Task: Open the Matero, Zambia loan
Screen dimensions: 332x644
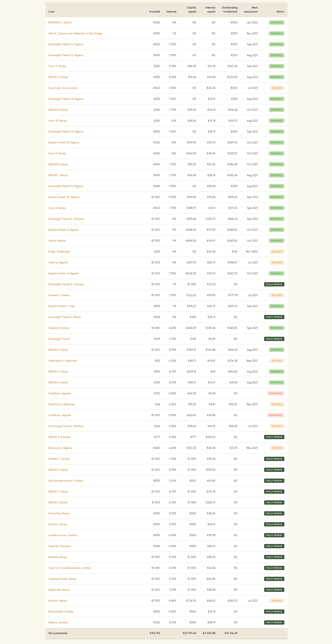Action: (x=58, y=623)
